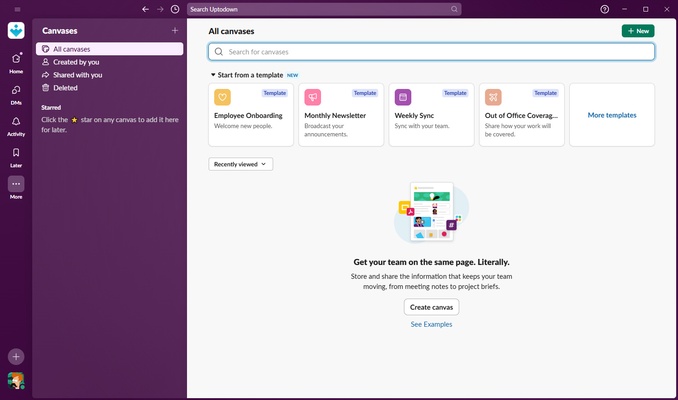The width and height of the screenshot is (678, 400).
Task: Select Created by you
Action: (109, 62)
